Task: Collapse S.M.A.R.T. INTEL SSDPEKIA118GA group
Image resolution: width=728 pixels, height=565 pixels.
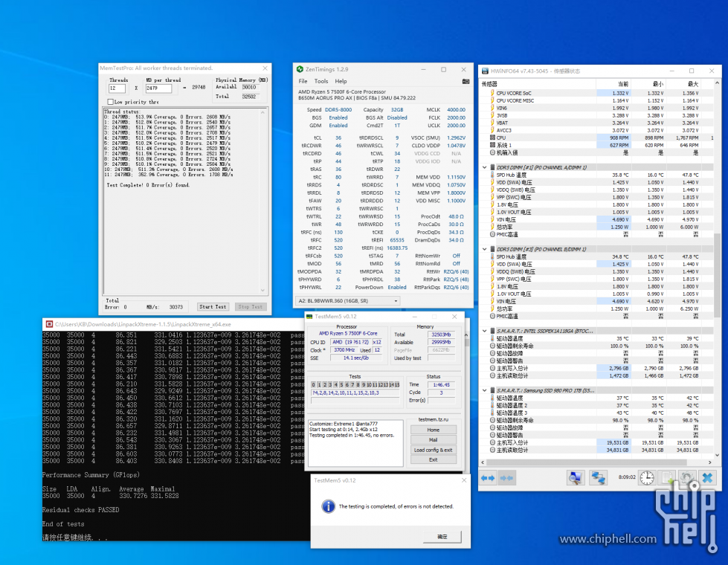Action: click(x=484, y=331)
